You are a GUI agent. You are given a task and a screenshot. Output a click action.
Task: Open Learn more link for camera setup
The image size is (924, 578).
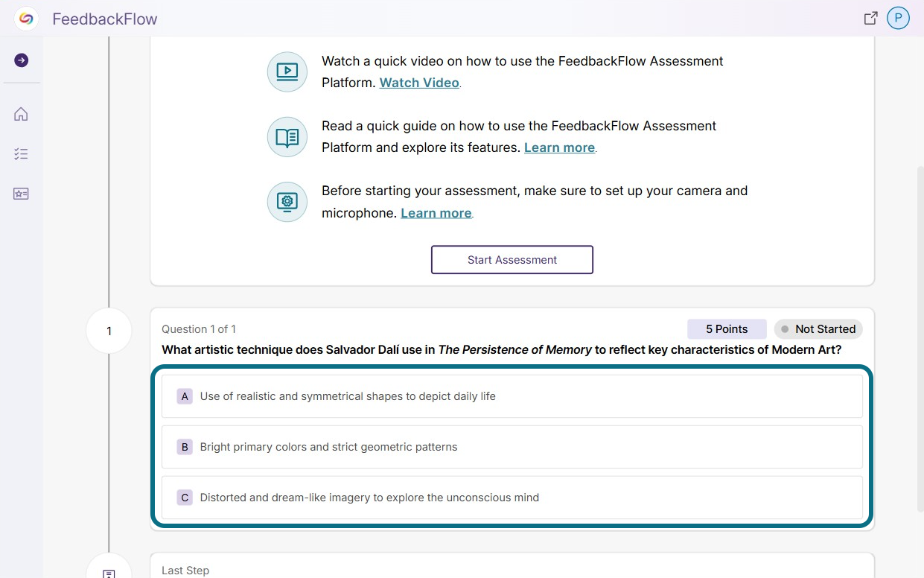[436, 213]
